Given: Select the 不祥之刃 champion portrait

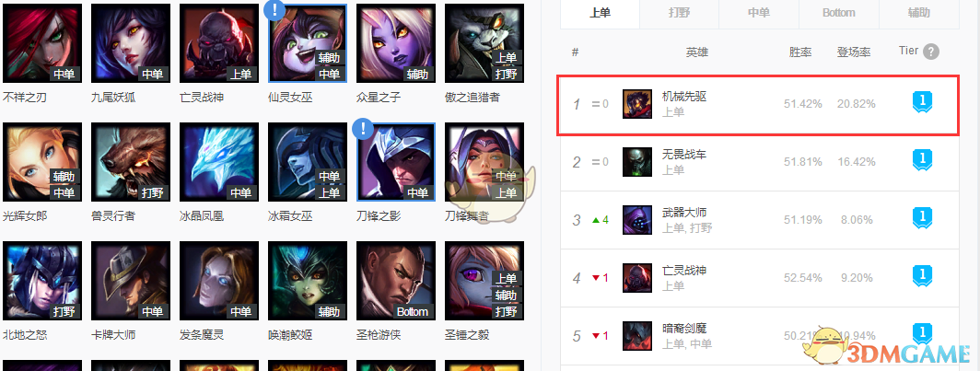Looking at the screenshot, I should (x=42, y=43).
